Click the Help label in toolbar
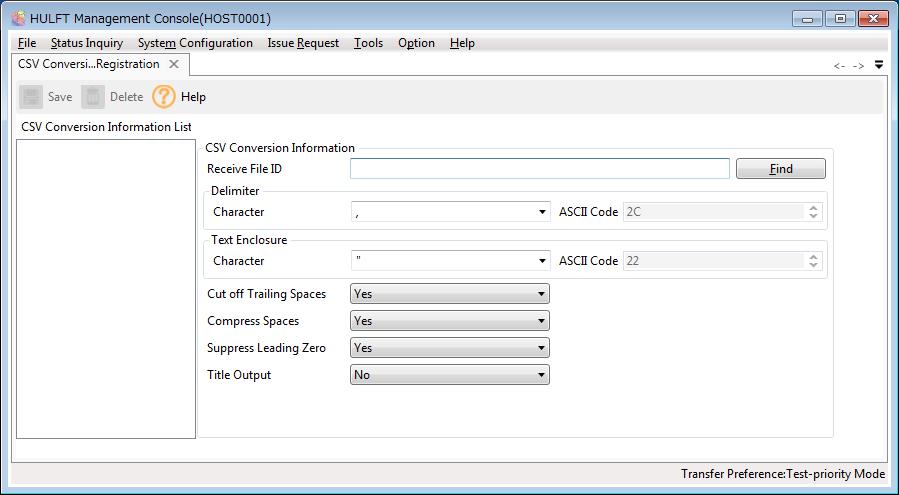This screenshot has width=899, height=495. click(x=193, y=97)
